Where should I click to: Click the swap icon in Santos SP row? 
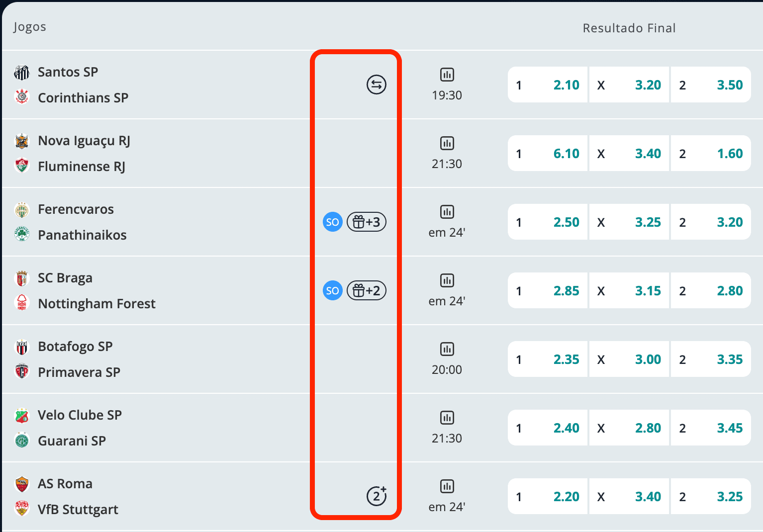click(377, 85)
